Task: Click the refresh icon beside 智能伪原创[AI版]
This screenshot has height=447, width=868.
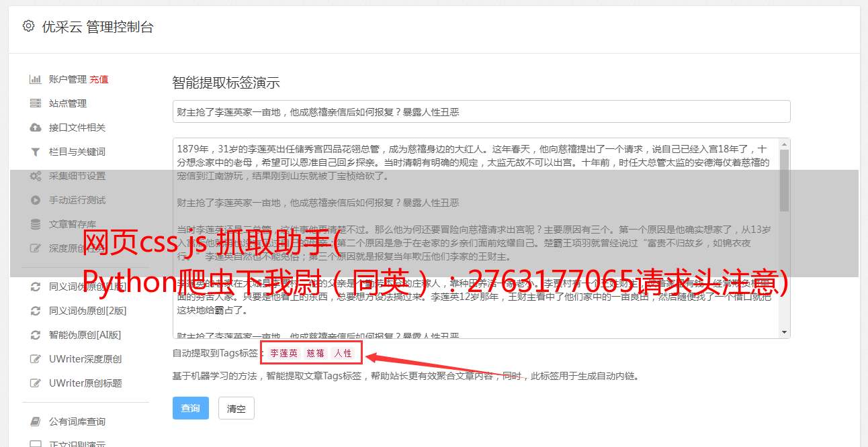Action: click(36, 335)
